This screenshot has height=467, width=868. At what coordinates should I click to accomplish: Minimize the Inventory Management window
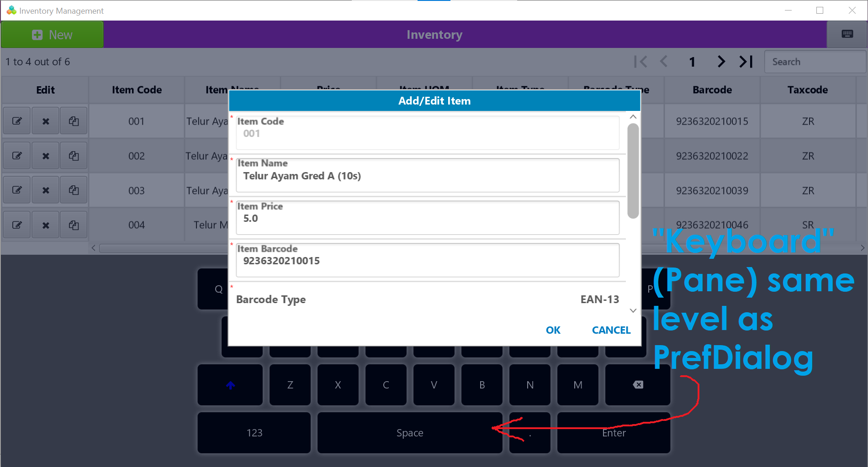[788, 10]
